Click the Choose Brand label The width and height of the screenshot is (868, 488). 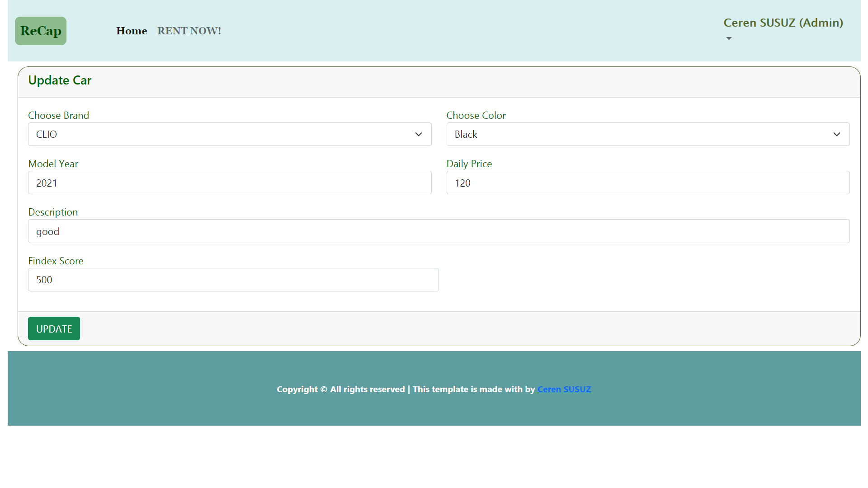[x=58, y=116]
